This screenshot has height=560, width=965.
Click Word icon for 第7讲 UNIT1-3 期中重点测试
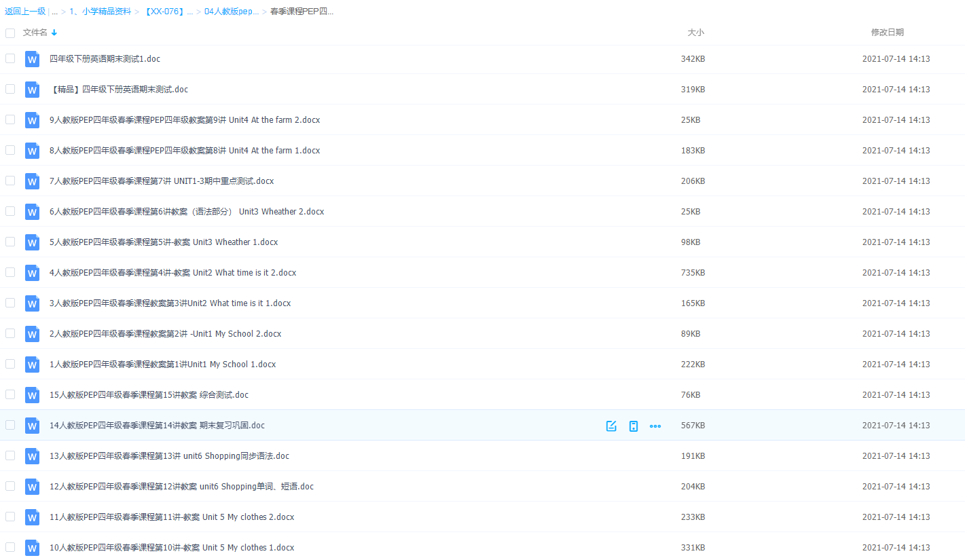point(33,181)
